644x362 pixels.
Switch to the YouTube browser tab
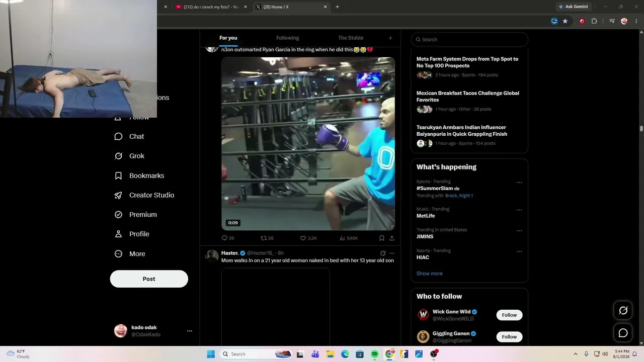point(211,7)
